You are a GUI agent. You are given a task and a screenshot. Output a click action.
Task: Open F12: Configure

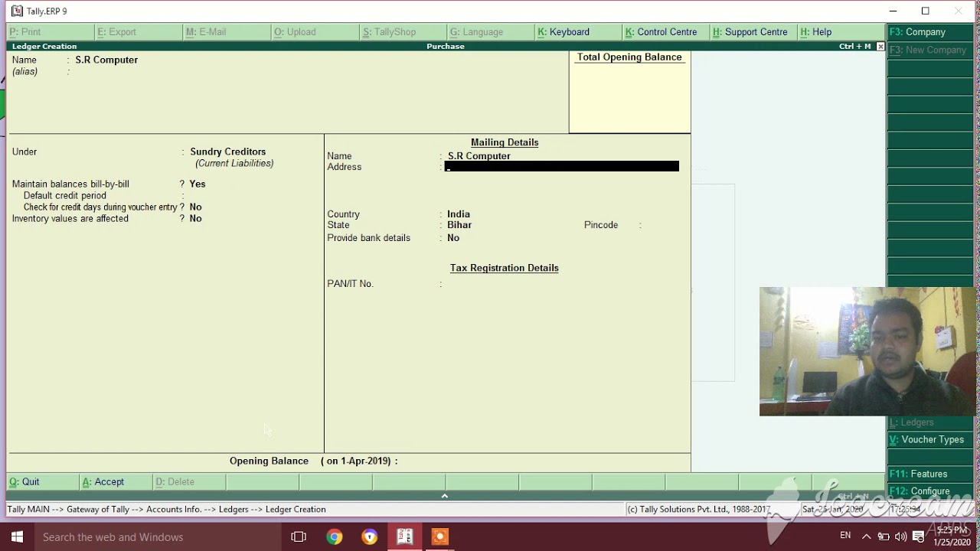(929, 491)
